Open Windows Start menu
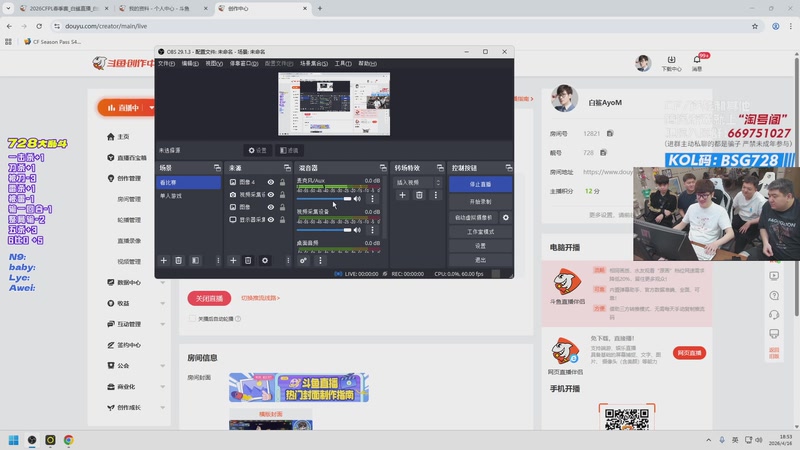The width and height of the screenshot is (800, 450). point(14,440)
